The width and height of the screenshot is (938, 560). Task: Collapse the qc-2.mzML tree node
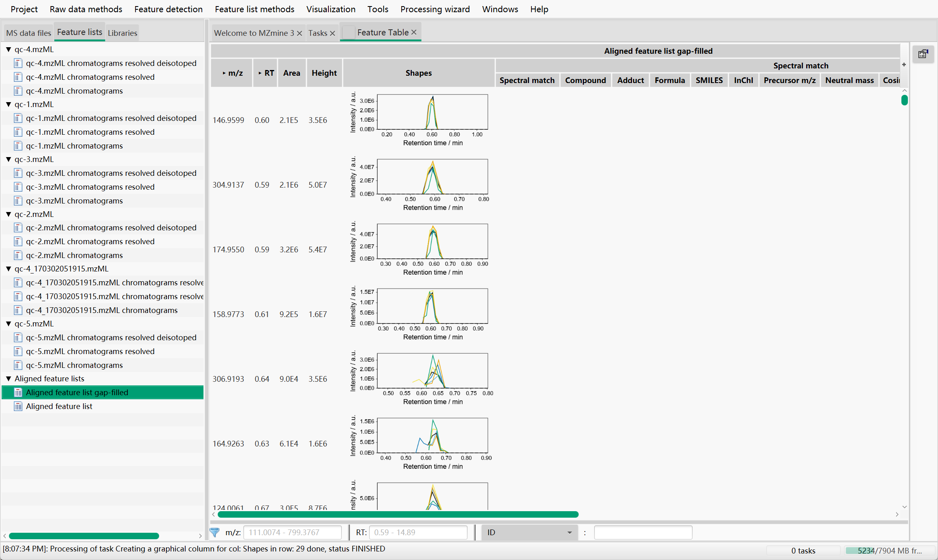9,214
